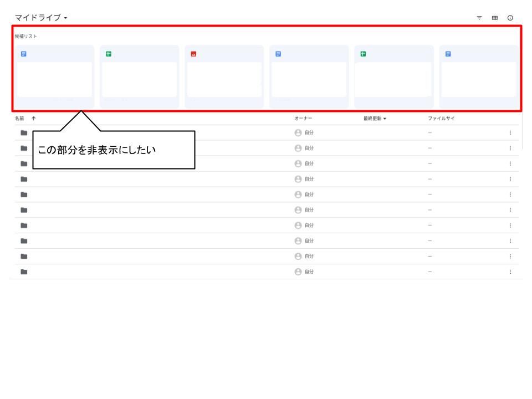Open the first suggested Google Sheets card

pyautogui.click(x=139, y=76)
